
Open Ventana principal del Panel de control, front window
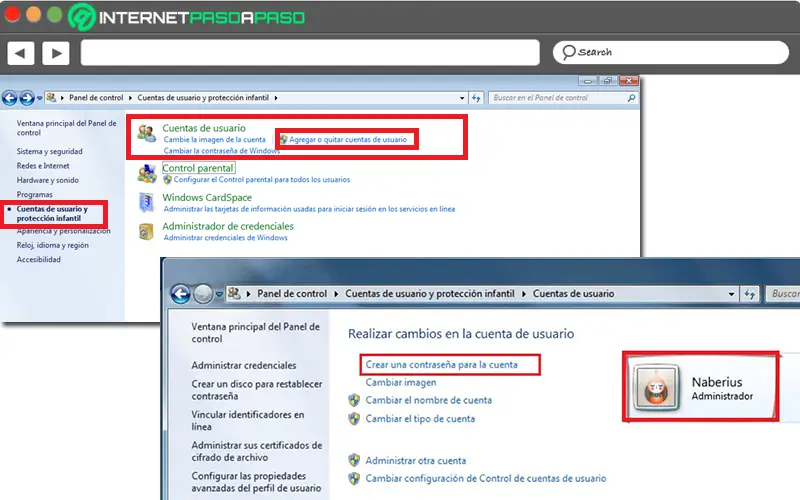(x=256, y=333)
